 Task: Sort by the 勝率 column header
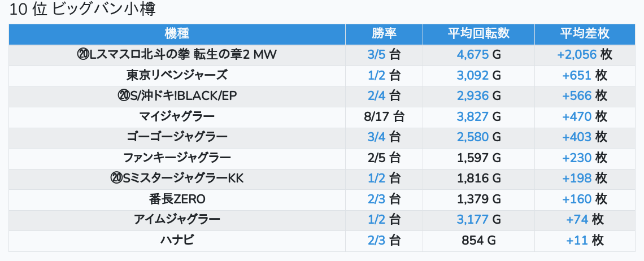click(384, 34)
